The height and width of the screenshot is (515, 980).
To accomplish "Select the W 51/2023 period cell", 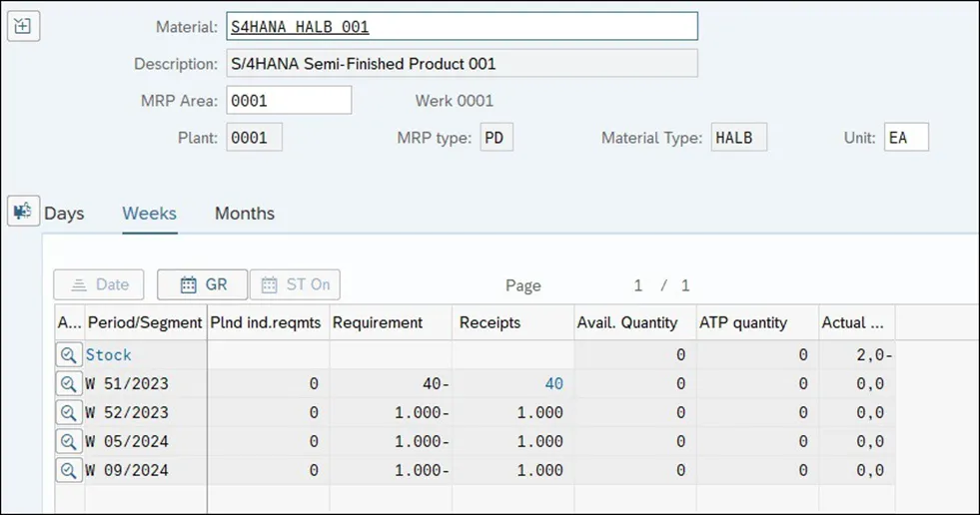I will tap(145, 384).
